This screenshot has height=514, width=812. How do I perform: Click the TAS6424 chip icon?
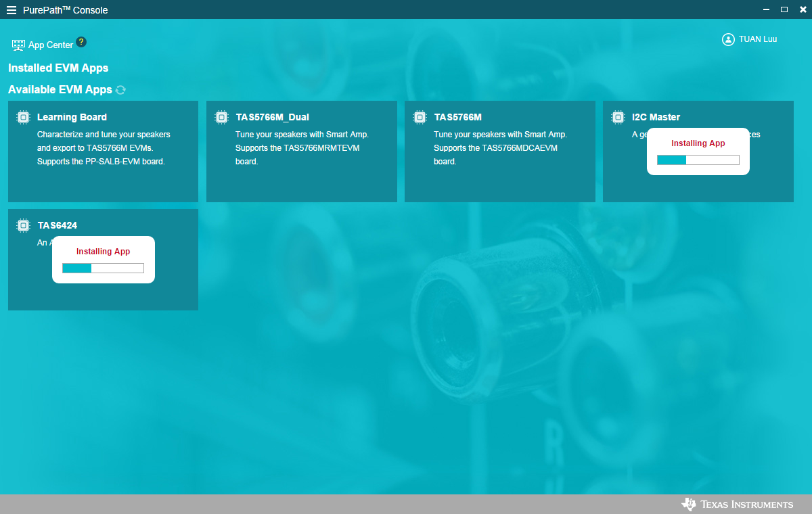[x=23, y=225]
